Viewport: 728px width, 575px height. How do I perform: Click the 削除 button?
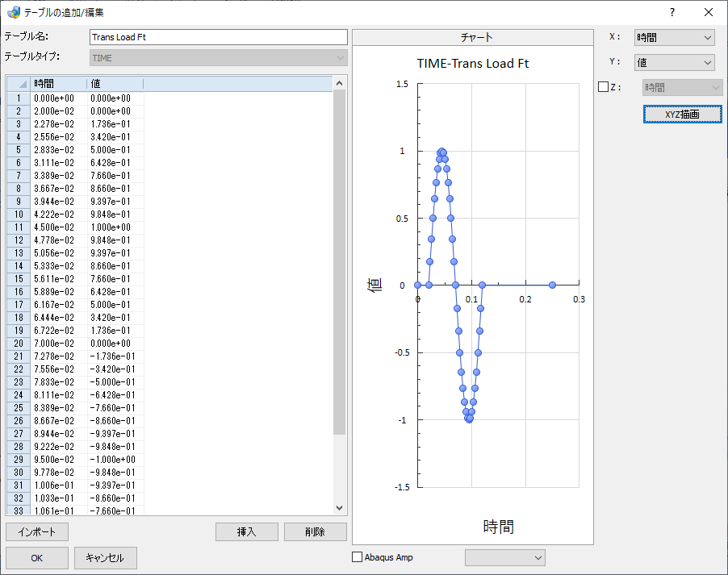(316, 531)
